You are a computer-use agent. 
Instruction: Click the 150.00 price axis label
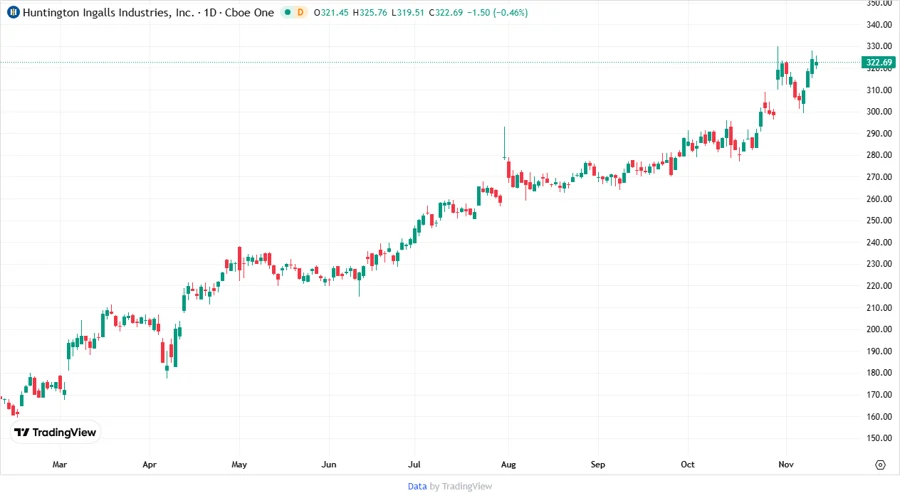[879, 438]
